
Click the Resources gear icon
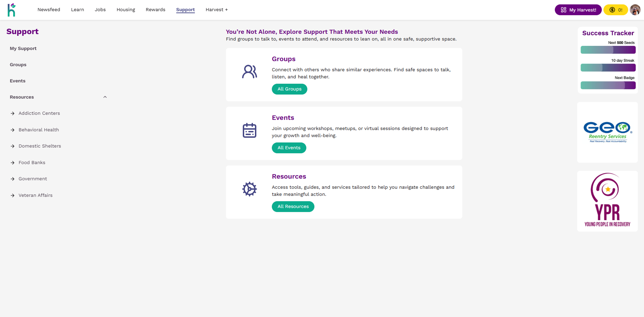click(249, 189)
